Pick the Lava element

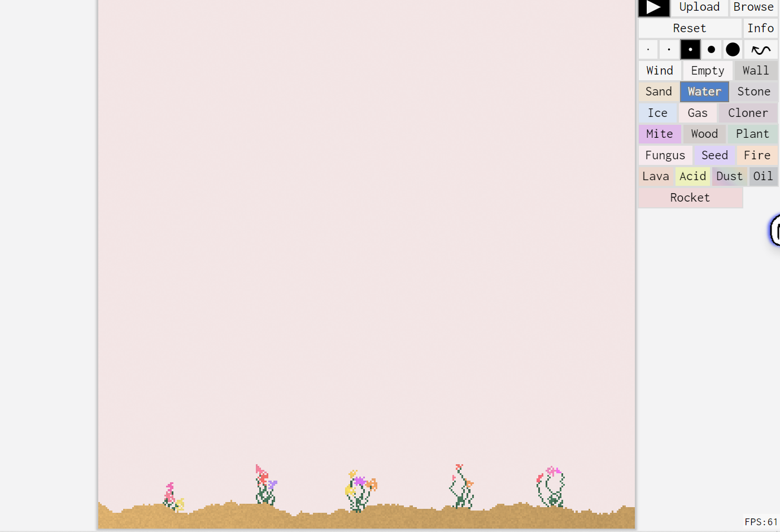(x=656, y=176)
